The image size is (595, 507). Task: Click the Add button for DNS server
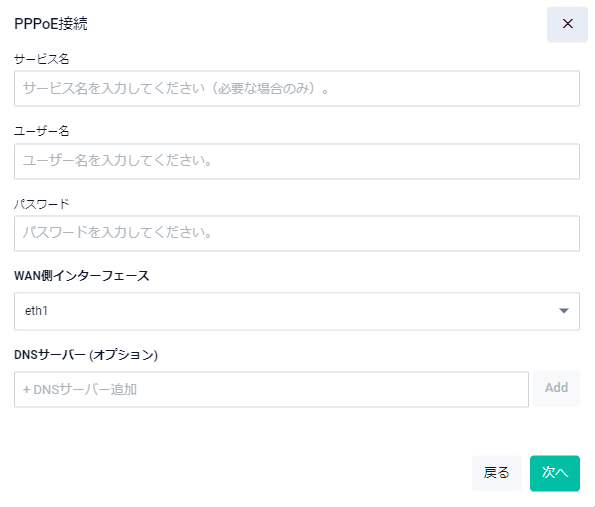point(556,388)
